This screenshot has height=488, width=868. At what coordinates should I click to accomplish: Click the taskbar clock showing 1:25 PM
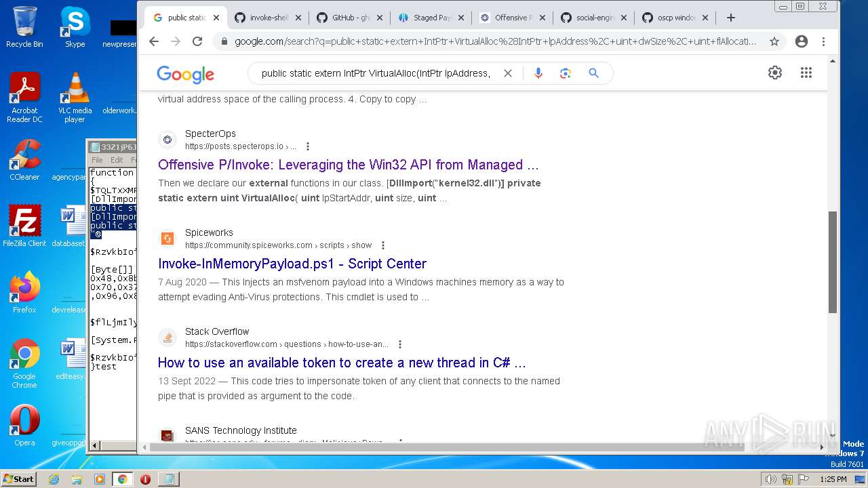pyautogui.click(x=833, y=479)
